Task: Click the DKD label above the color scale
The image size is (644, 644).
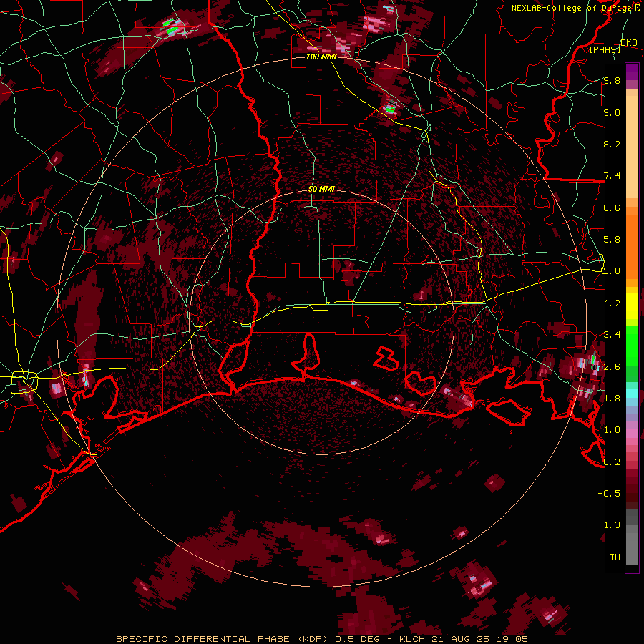Action: (x=629, y=42)
